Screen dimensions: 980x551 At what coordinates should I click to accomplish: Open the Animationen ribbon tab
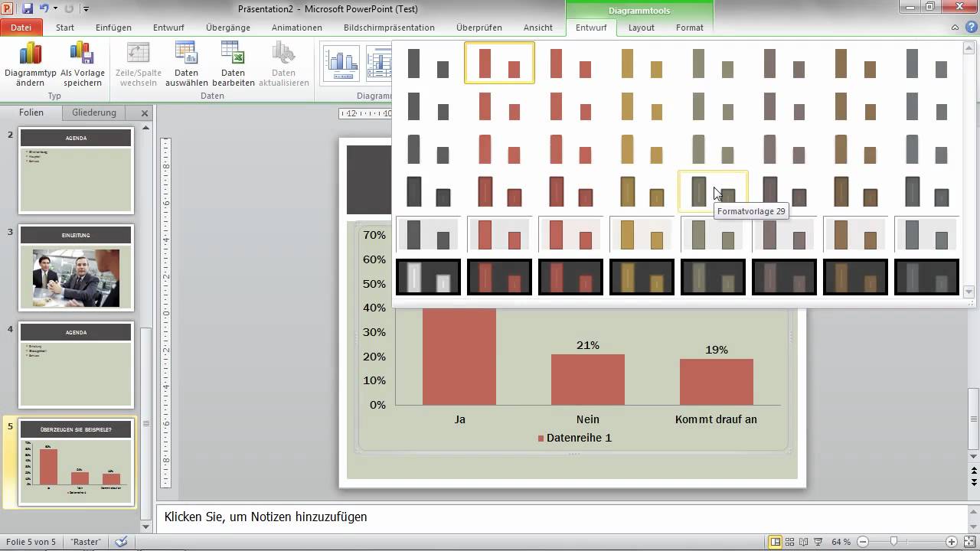click(297, 28)
